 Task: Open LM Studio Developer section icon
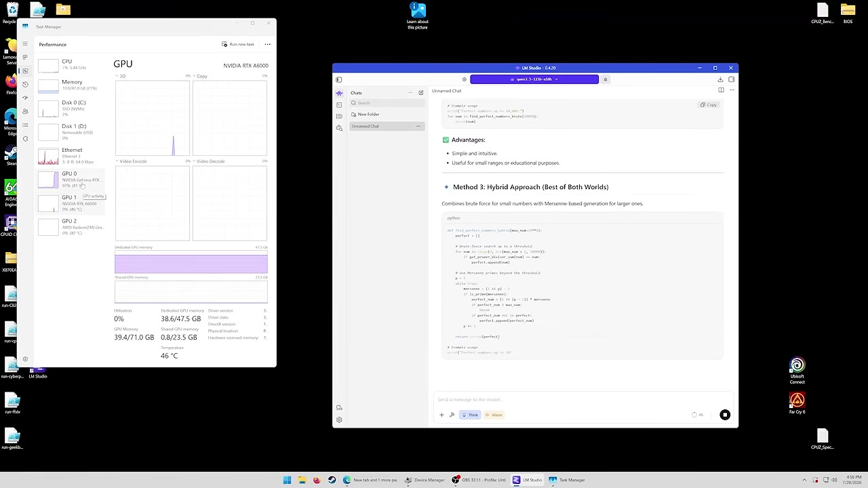point(339,104)
